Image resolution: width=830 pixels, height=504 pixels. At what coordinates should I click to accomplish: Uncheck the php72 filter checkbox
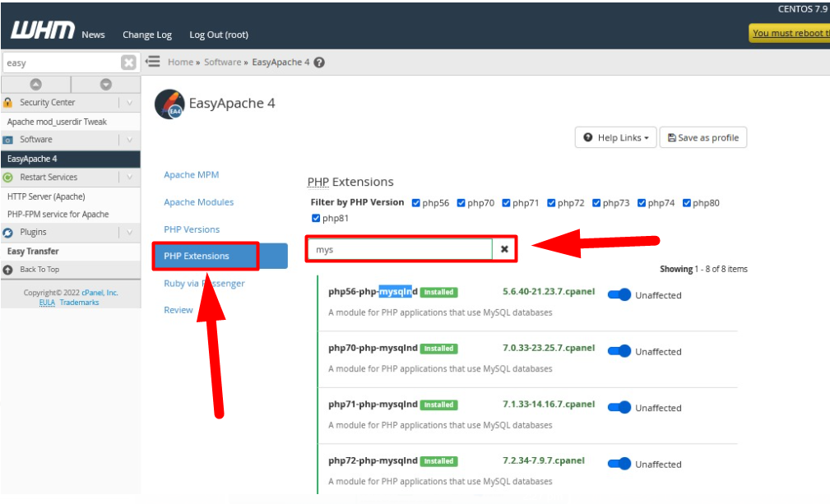(551, 203)
